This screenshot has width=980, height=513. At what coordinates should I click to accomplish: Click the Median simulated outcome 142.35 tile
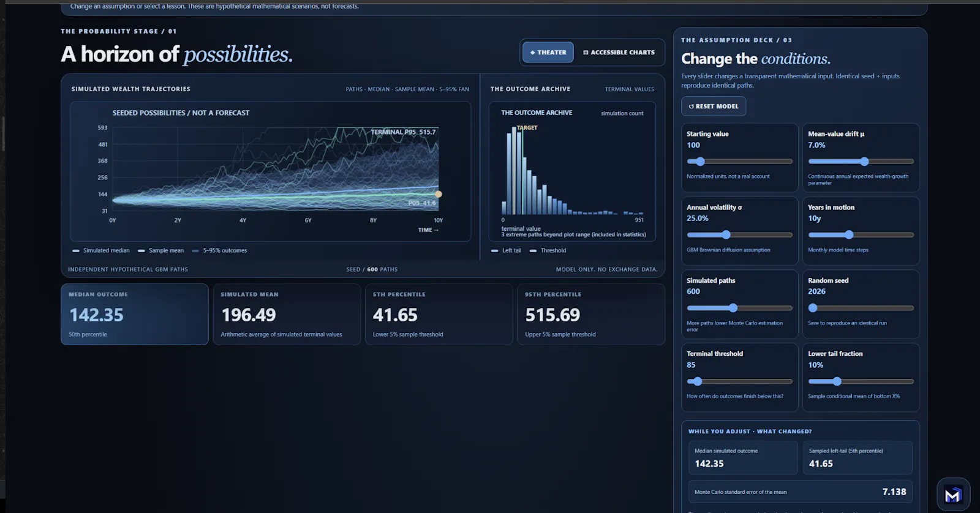[742, 458]
